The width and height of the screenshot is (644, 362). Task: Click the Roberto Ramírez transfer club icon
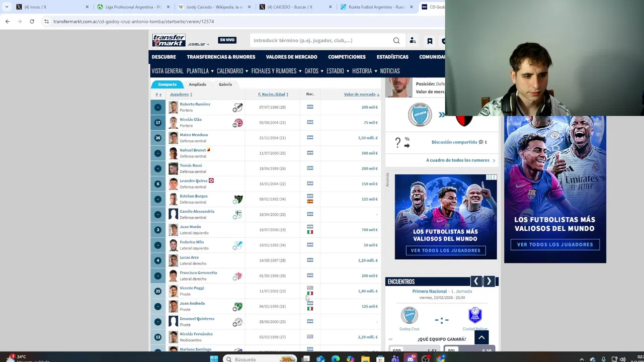point(238,107)
